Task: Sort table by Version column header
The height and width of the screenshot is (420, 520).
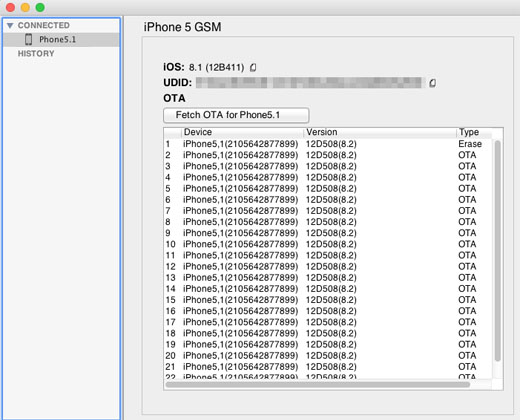Action: pyautogui.click(x=380, y=132)
